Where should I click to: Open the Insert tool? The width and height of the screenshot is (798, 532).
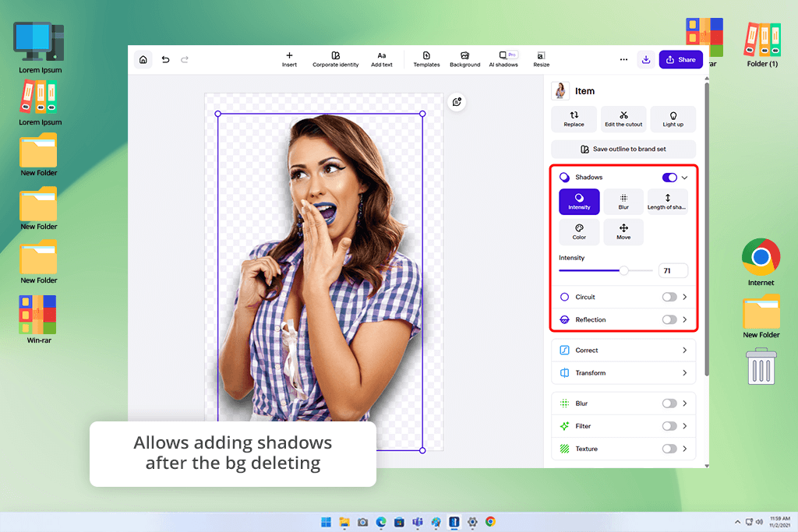(289, 59)
